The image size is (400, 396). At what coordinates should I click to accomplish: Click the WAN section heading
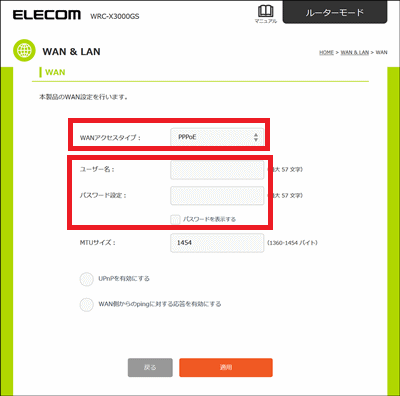(55, 72)
